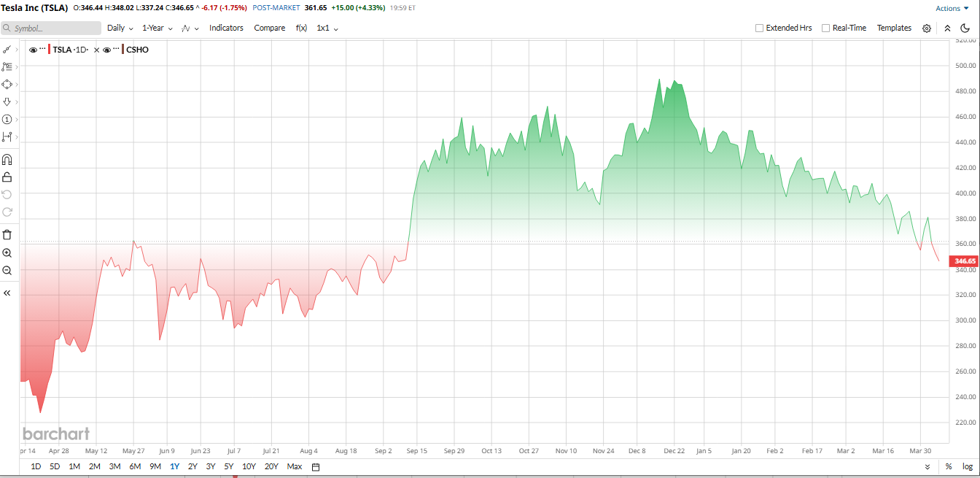Screen dimensions: 980x478
Task: Click the Symbol search input field
Action: click(x=51, y=28)
